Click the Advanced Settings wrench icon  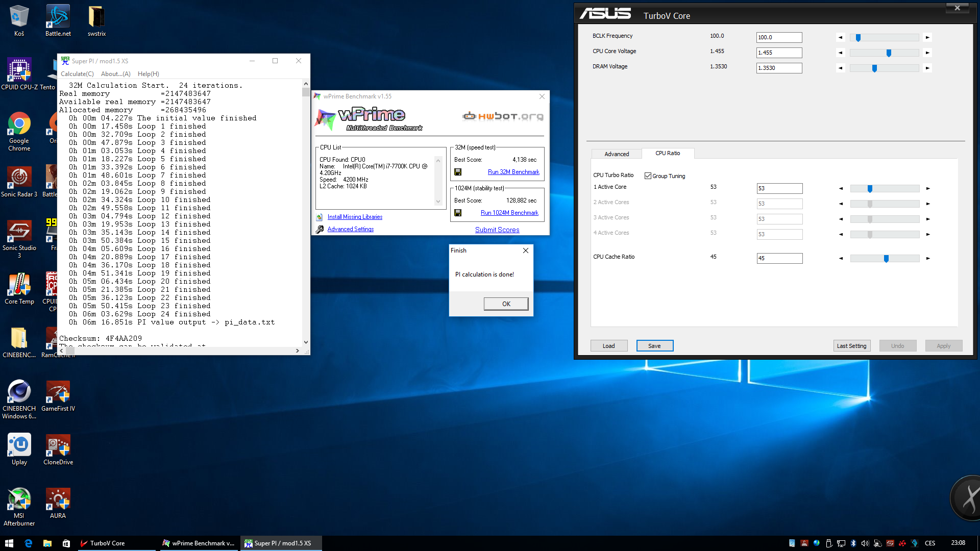320,230
